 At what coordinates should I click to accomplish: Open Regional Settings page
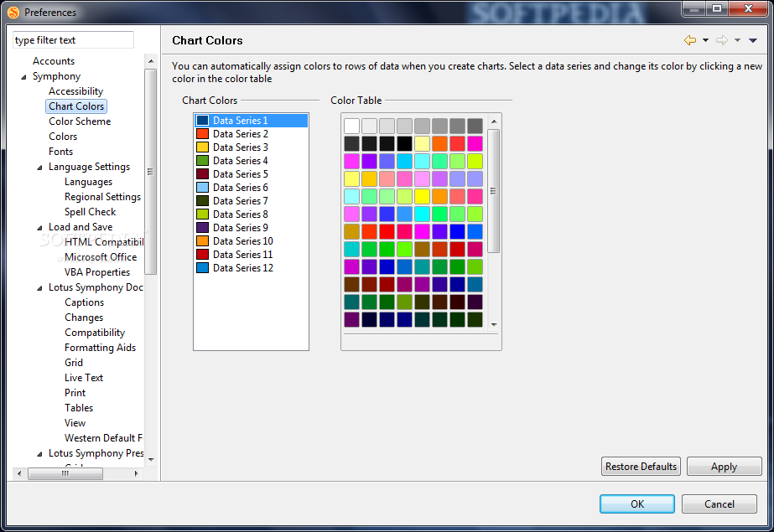[102, 197]
